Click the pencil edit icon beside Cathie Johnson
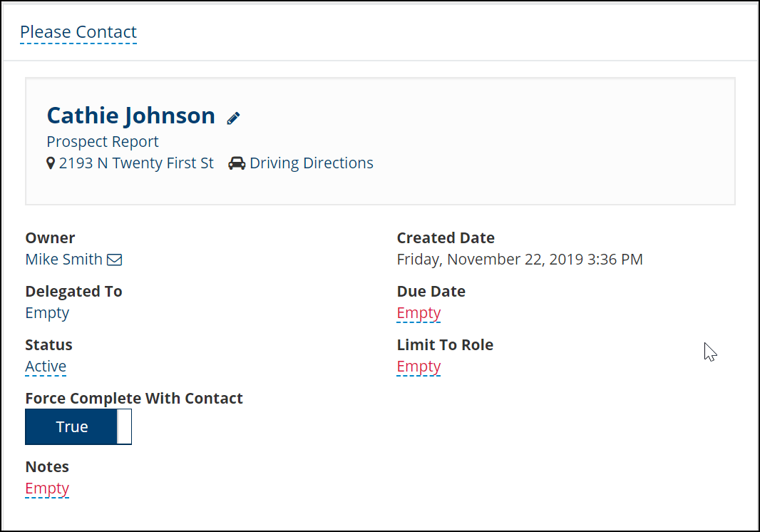Screen dimensions: 760x532 (x=233, y=118)
